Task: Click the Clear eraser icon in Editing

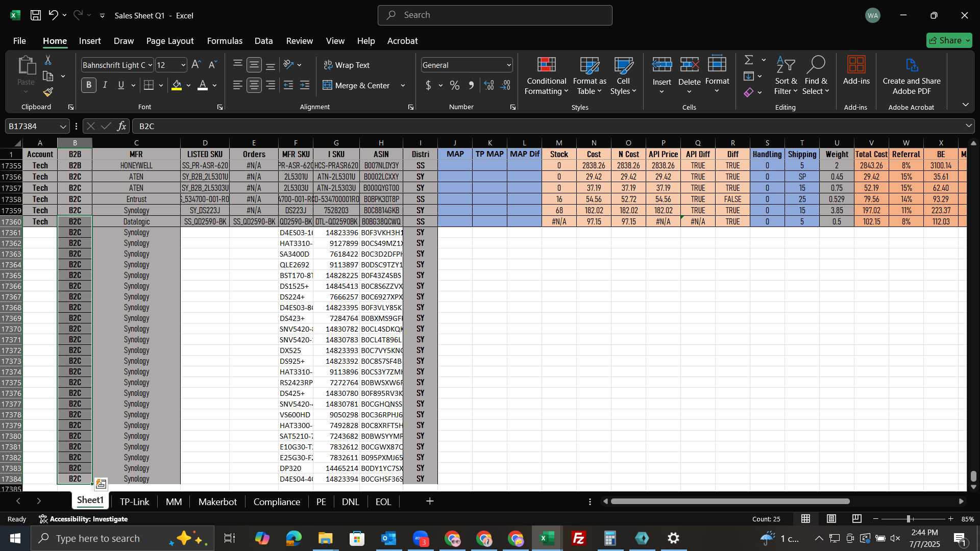Action: [x=749, y=92]
